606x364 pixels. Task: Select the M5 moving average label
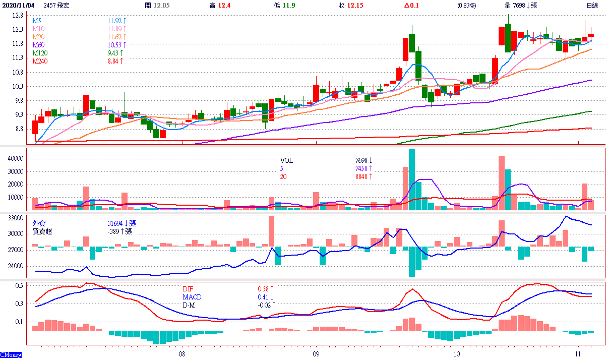pyautogui.click(x=37, y=21)
